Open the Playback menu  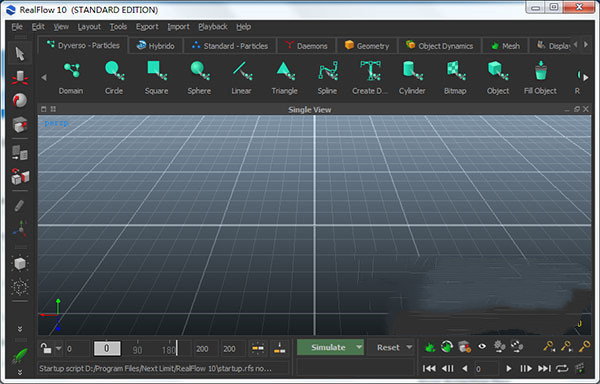click(x=213, y=27)
